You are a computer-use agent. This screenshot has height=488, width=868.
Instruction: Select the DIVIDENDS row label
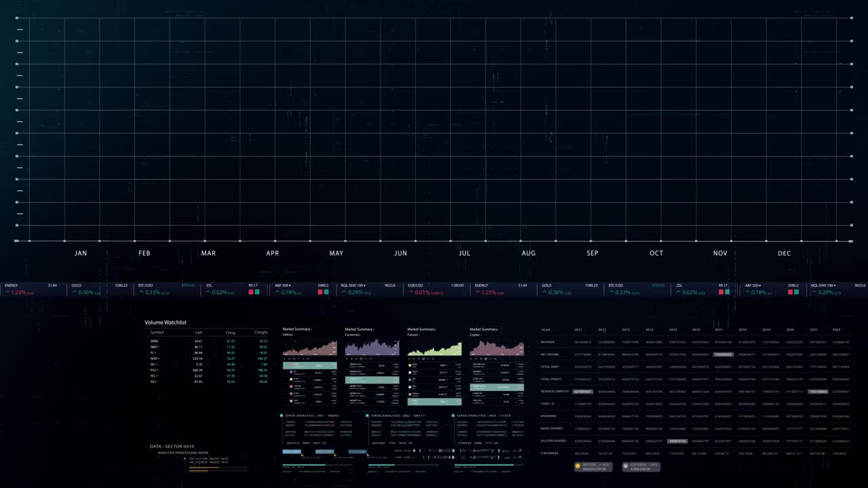point(549,416)
